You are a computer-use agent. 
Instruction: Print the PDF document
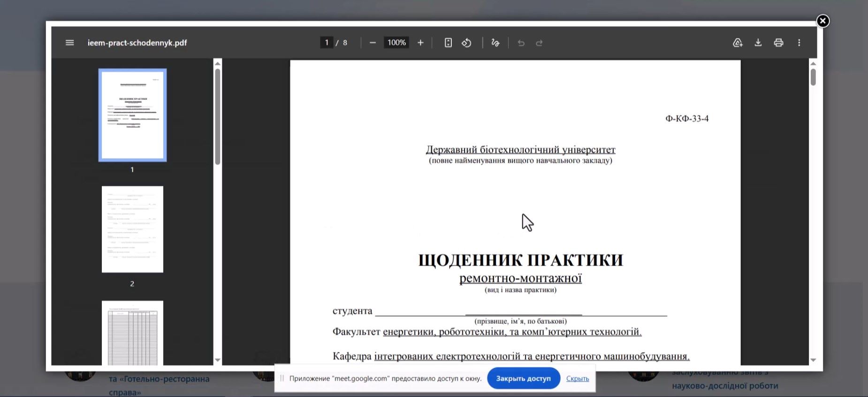tap(778, 43)
